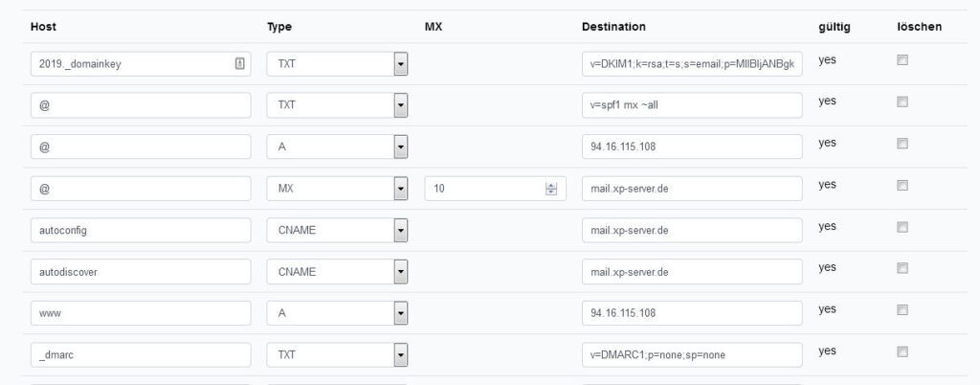The image size is (980, 385).
Task: Edit the DKIM destination value field
Action: [x=692, y=64]
